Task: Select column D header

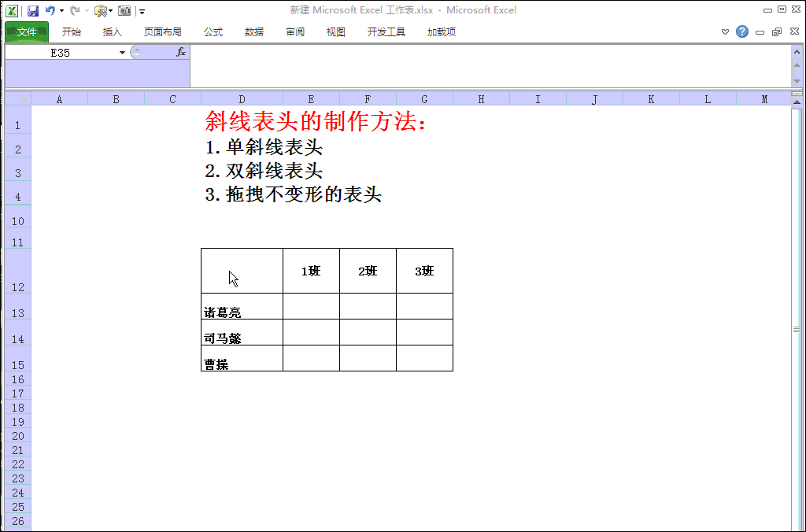Action: (242, 99)
